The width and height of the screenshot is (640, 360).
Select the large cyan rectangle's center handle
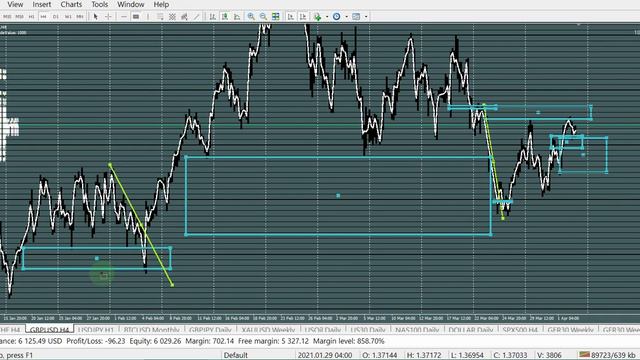338,196
